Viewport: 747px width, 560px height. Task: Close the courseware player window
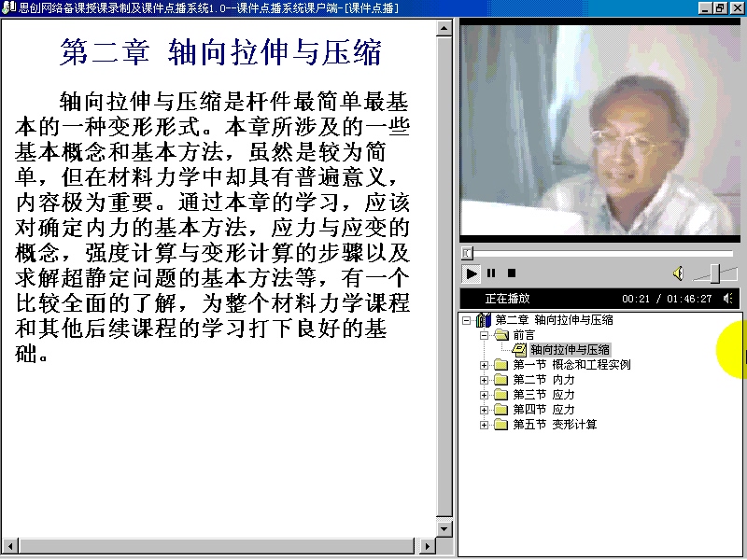(x=737, y=7)
